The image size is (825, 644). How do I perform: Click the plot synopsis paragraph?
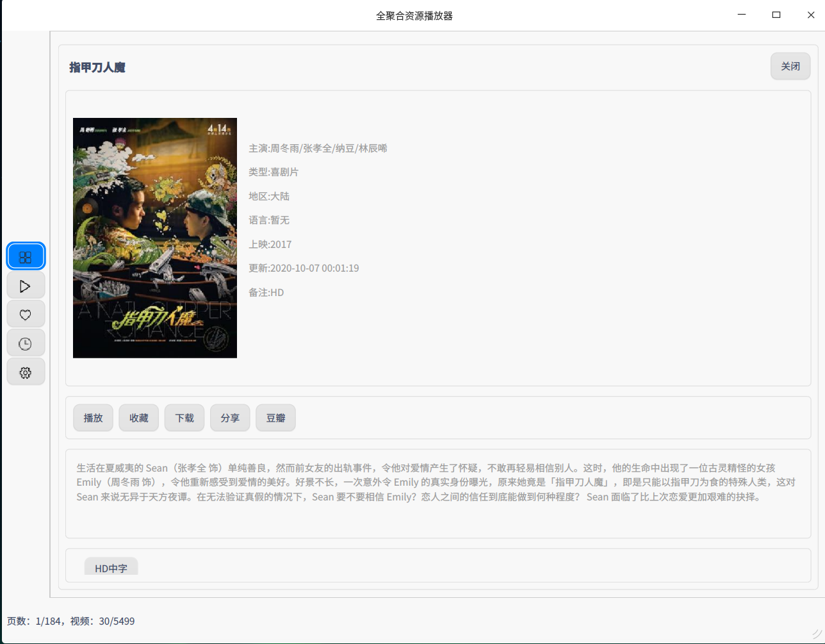tap(437, 482)
